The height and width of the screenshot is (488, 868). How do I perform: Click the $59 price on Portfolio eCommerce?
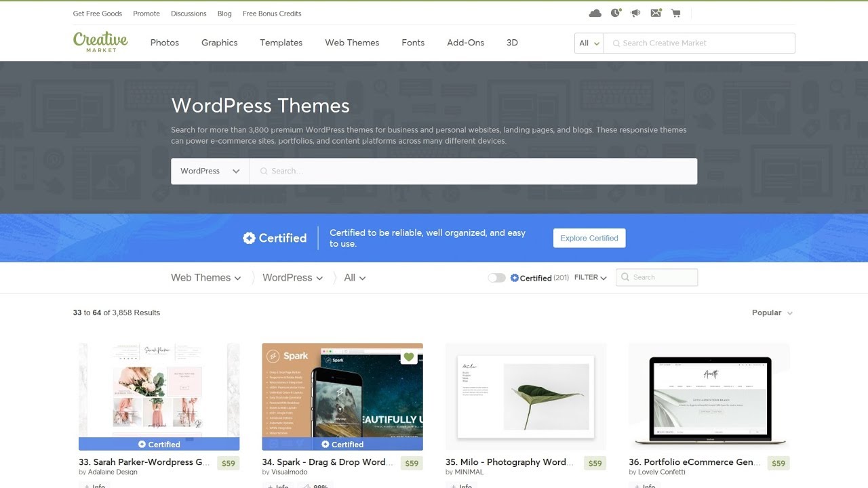point(778,464)
